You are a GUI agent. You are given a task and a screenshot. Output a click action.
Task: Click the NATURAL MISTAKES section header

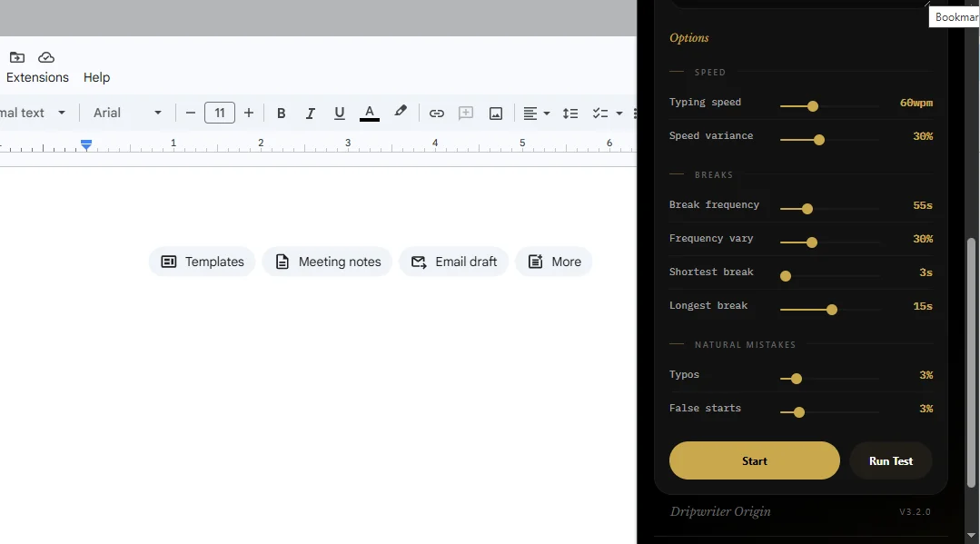[745, 344]
